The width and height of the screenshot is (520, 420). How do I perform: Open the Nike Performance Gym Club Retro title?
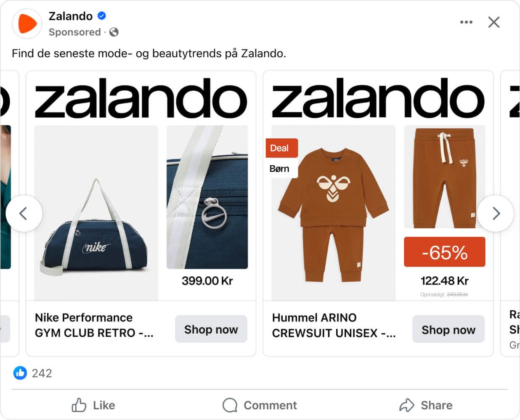(94, 325)
